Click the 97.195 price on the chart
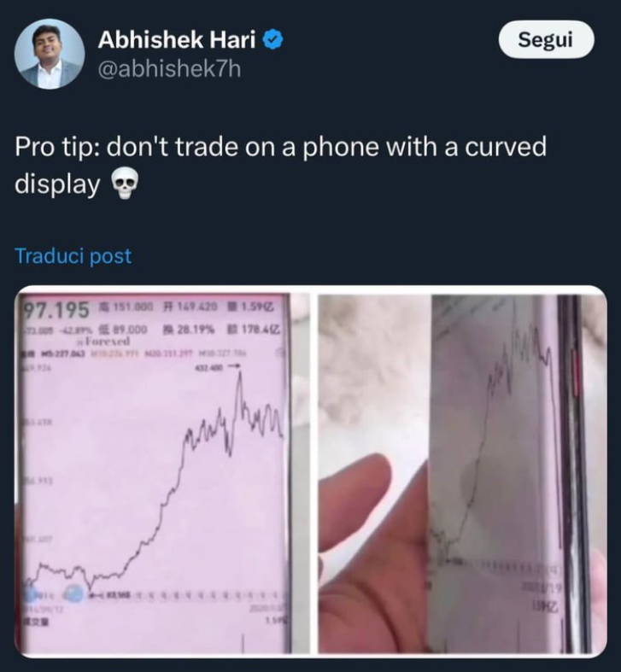Screen dimensions: 621x672 [x=56, y=310]
